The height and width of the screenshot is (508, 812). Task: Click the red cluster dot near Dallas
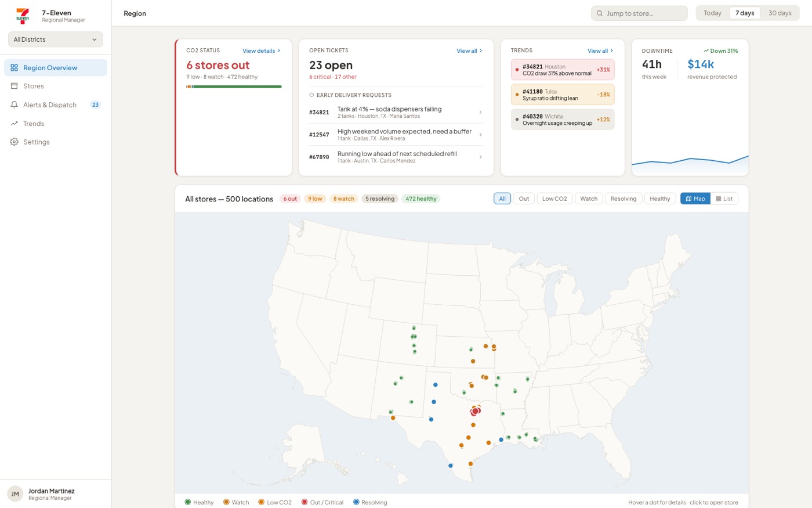(475, 410)
